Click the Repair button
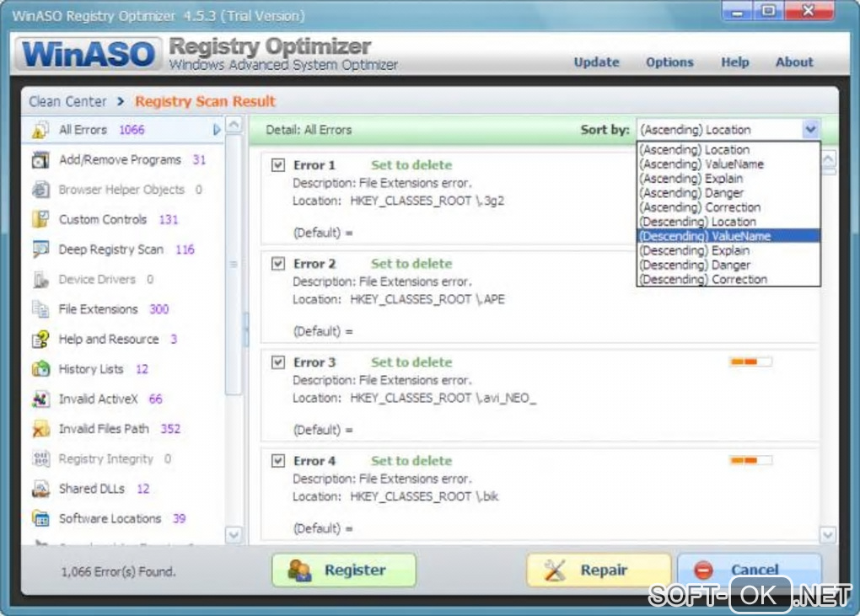The width and height of the screenshot is (860, 616). (599, 570)
